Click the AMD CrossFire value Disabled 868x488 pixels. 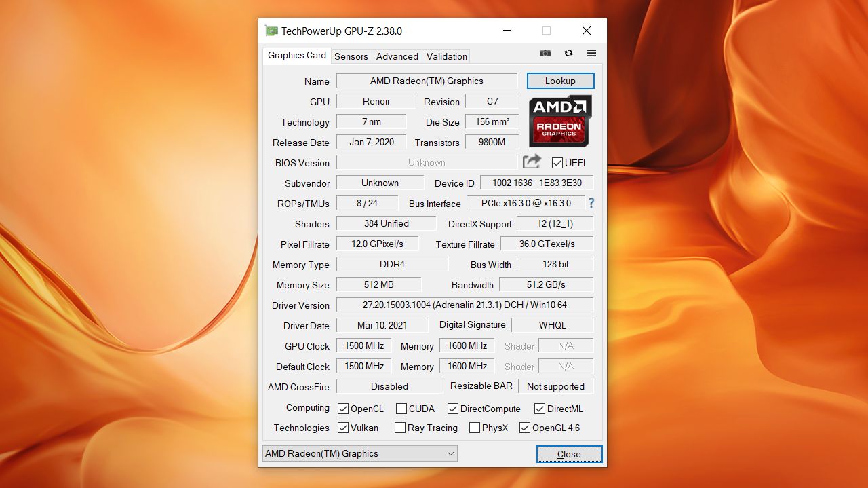pos(389,386)
